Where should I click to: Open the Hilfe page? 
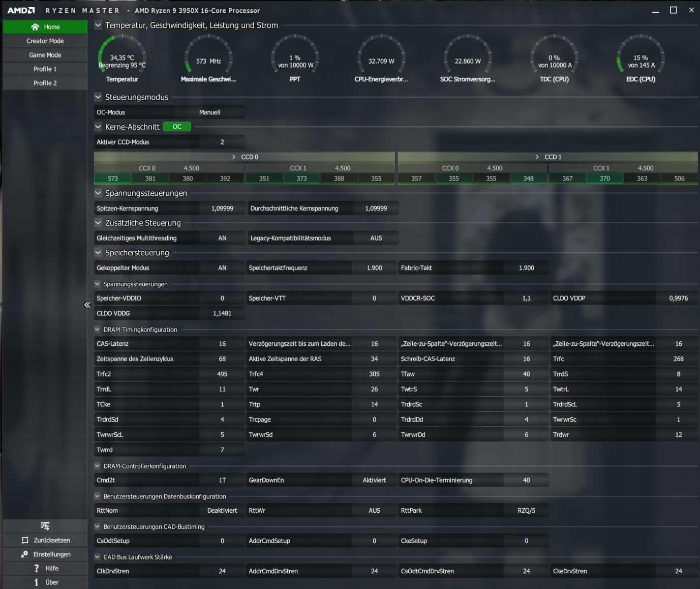(x=45, y=568)
